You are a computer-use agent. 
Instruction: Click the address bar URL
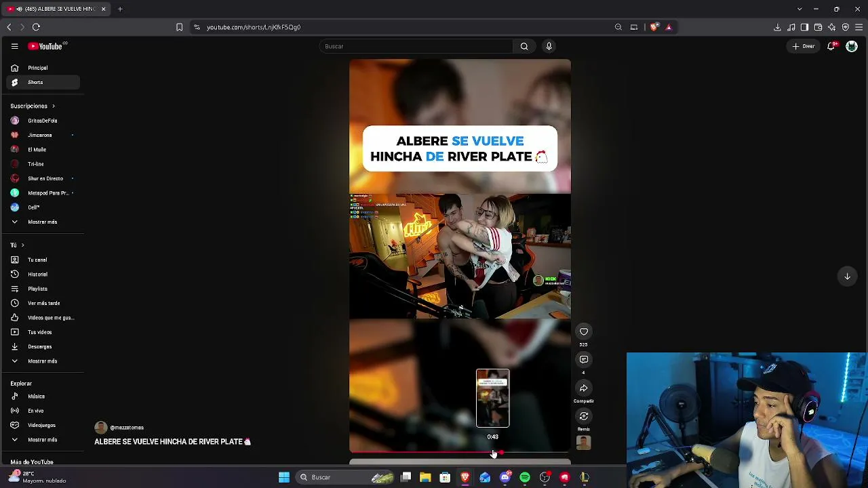254,27
